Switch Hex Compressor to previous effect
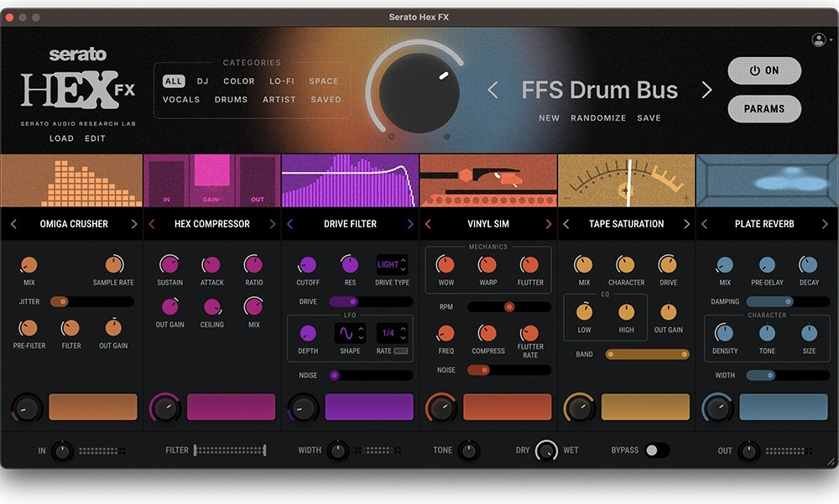The width and height of the screenshot is (839, 504). pos(152,224)
